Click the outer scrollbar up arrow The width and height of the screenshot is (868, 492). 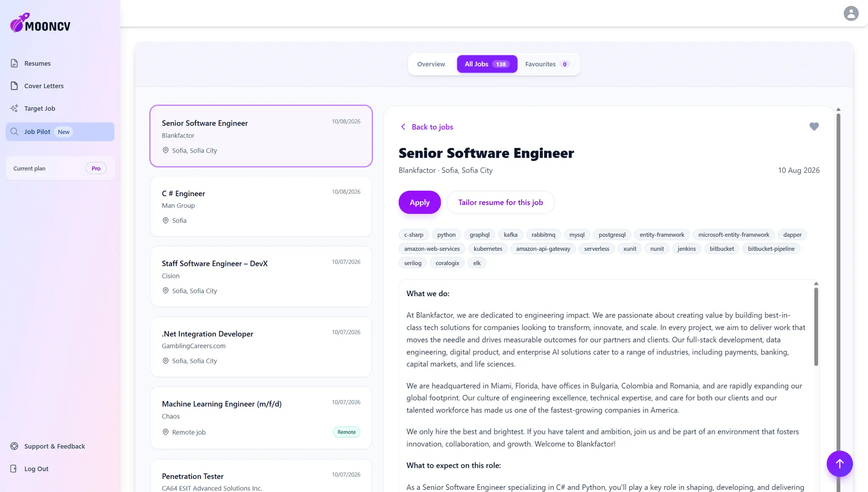[x=838, y=109]
